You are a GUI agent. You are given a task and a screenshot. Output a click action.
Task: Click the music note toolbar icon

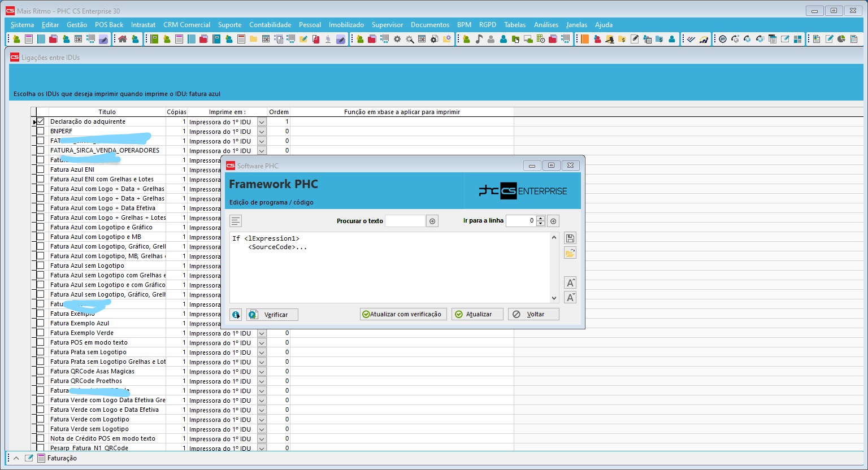(x=479, y=39)
